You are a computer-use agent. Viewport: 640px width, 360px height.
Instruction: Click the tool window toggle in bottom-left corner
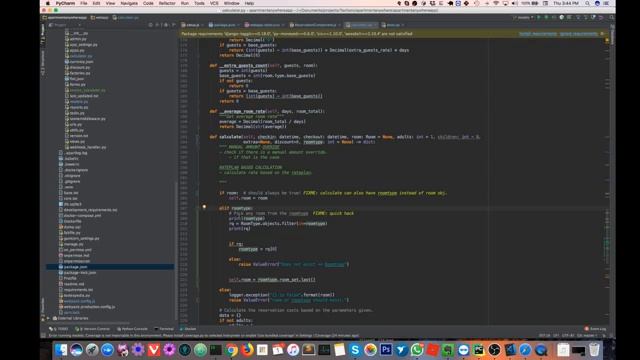[43, 336]
